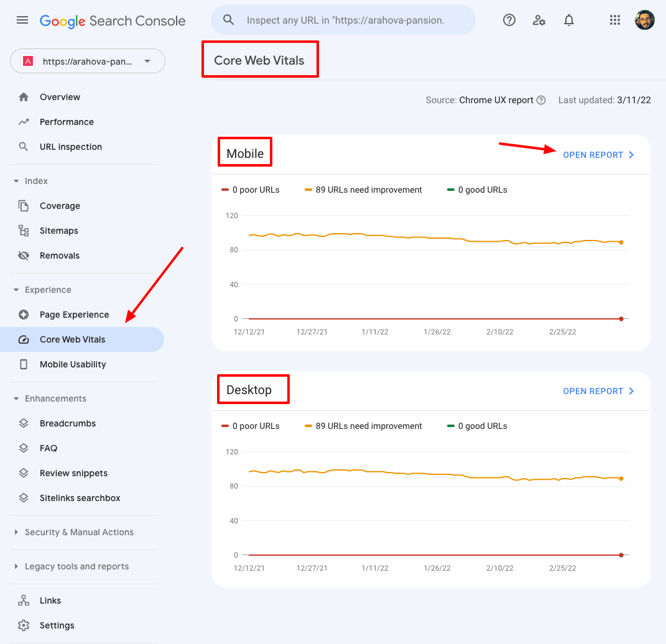The image size is (666, 644).
Task: Click the Desktop card heading
Action: point(249,390)
